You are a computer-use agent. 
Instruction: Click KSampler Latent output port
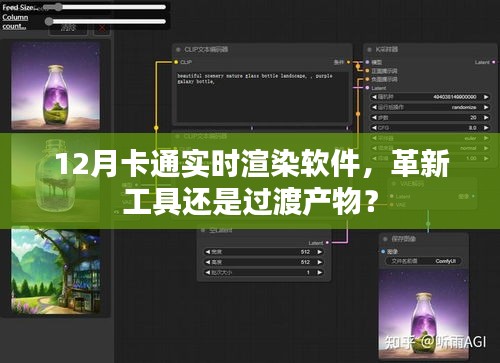[494, 62]
